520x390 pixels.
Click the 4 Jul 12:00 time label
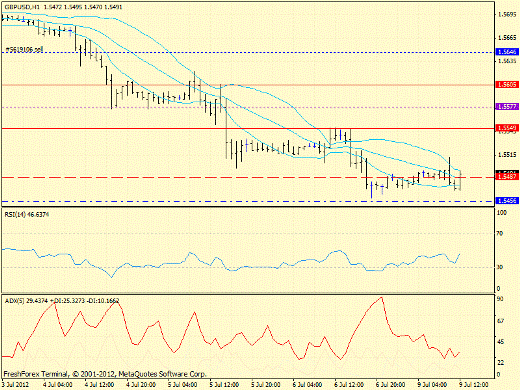tap(100, 384)
